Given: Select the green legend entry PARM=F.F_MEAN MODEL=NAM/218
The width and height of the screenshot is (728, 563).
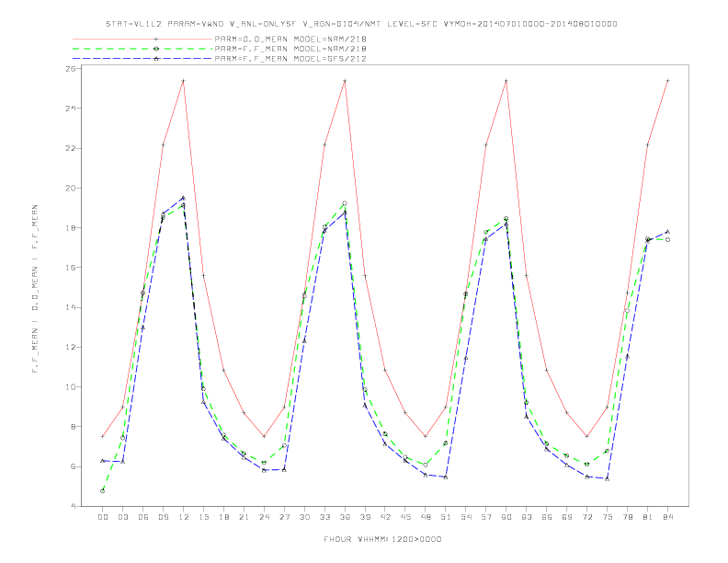Looking at the screenshot, I should coord(290,49).
